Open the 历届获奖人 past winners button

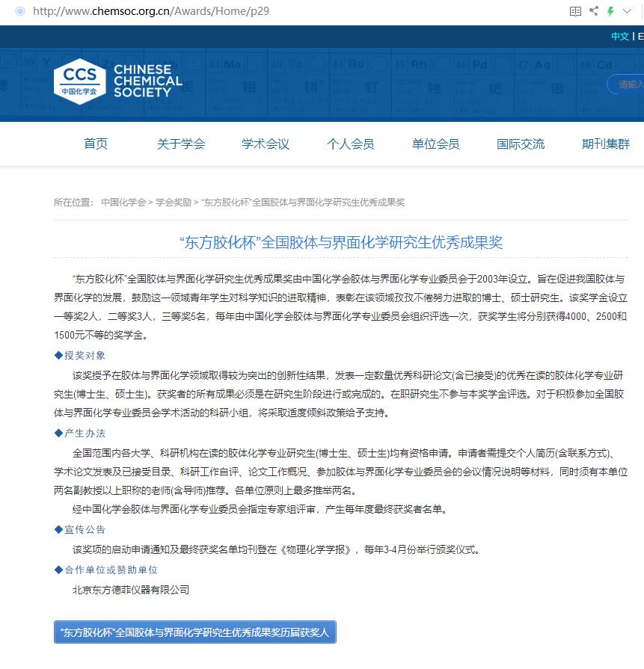(x=195, y=632)
